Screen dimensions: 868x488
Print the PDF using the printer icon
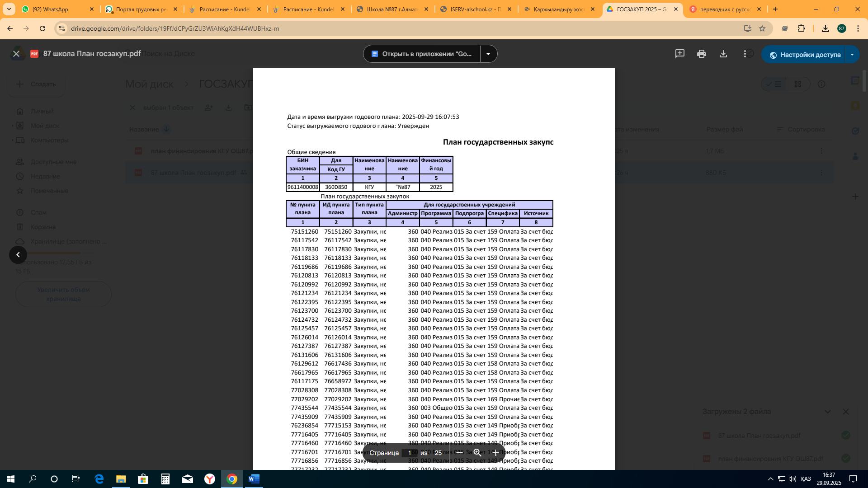click(701, 54)
